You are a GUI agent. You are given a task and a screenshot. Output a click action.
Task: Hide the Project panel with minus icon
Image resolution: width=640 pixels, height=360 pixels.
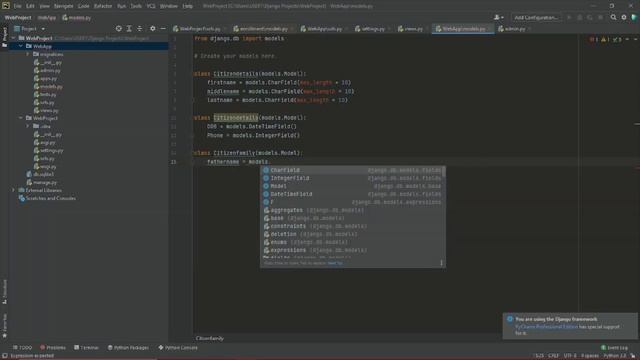pos(163,29)
